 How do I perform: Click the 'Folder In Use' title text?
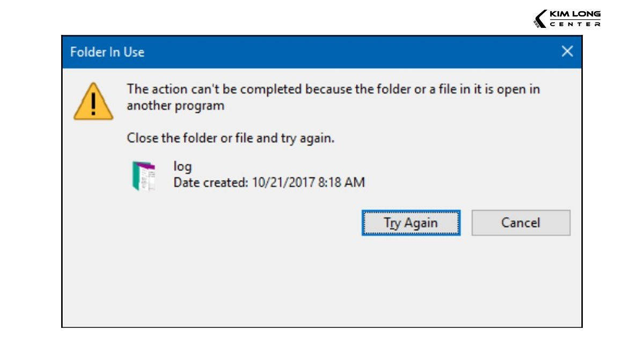pyautogui.click(x=107, y=52)
